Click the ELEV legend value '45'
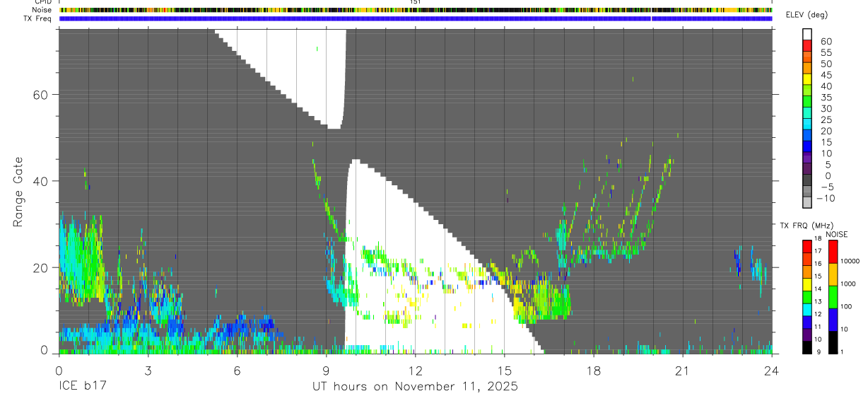 [x=825, y=75]
